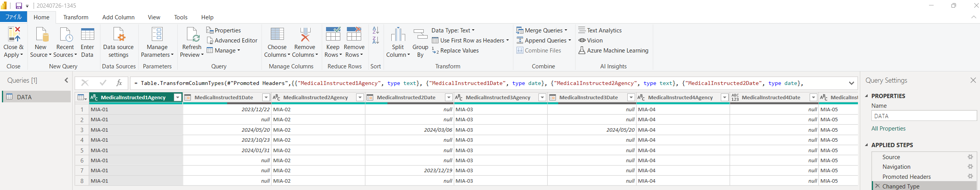This screenshot has width=980, height=190.
Task: Open the Manage query dropdown
Action: tap(223, 50)
